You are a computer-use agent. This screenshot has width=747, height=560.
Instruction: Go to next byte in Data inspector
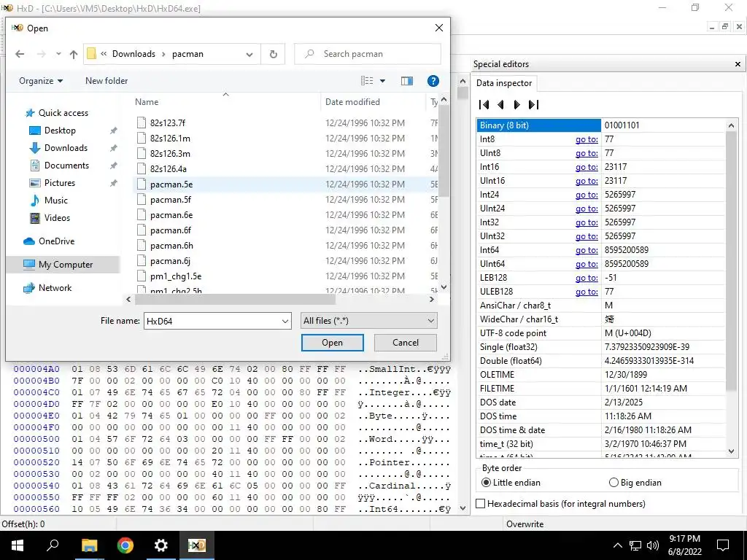tap(517, 104)
